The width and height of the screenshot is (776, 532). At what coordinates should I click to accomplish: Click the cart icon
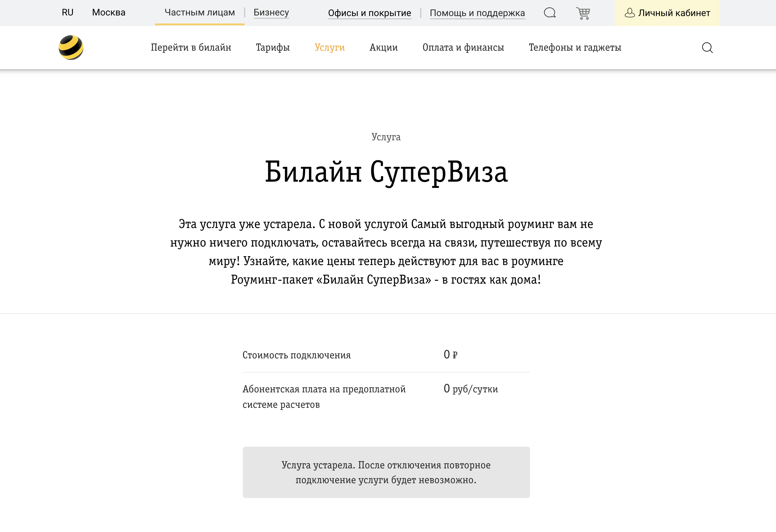pyautogui.click(x=584, y=13)
